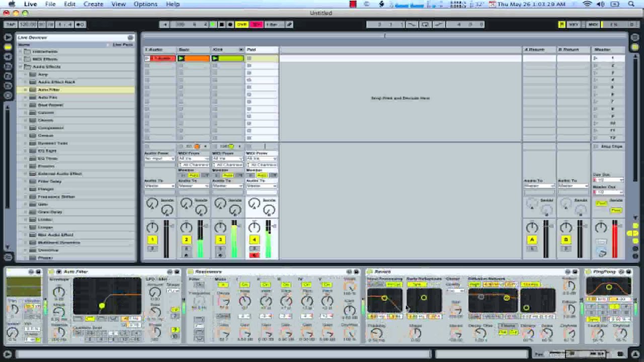Collapse the Audio Effects folder
This screenshot has width=644, height=362.
click(21, 66)
